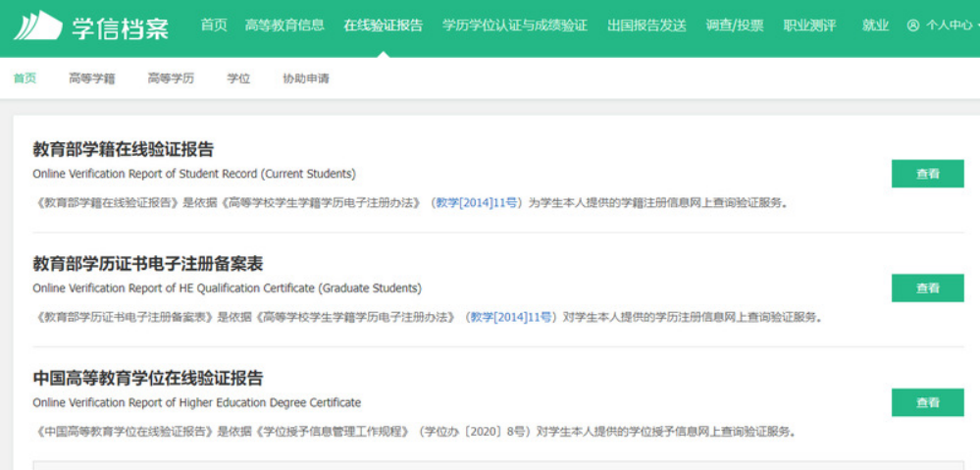Open the 学位 sub-tab
980x470 pixels.
tap(238, 78)
